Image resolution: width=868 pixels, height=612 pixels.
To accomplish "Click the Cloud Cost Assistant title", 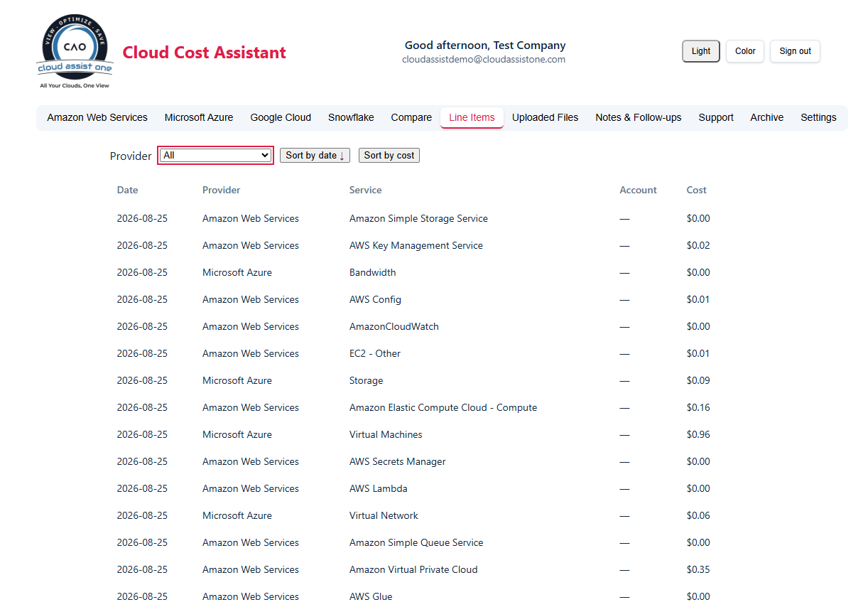I will (x=205, y=53).
